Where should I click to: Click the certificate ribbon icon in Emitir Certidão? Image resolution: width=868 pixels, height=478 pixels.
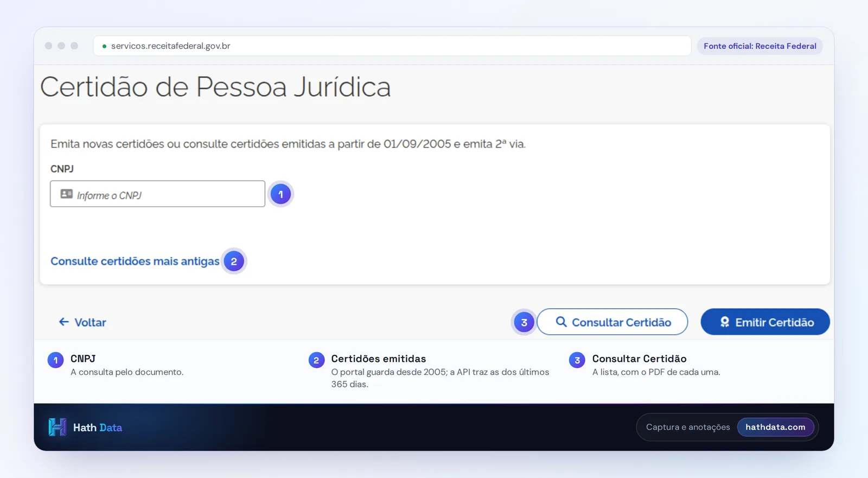[725, 322]
